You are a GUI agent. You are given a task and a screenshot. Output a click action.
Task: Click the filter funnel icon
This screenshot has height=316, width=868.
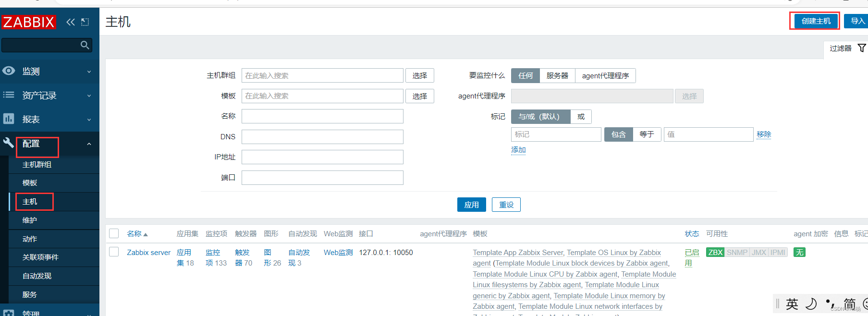click(862, 48)
